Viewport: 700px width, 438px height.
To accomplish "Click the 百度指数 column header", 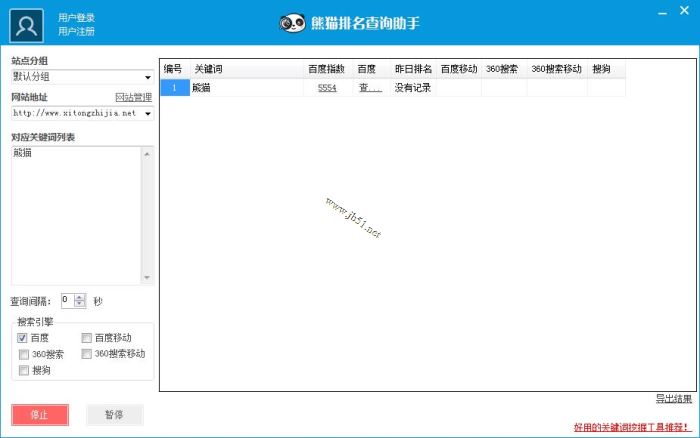I will (328, 69).
